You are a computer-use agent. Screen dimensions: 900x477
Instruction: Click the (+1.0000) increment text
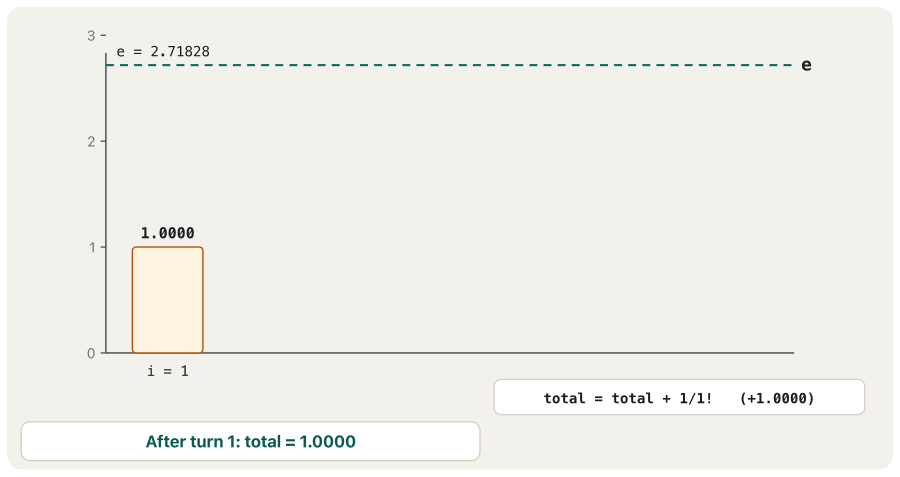tap(777, 398)
